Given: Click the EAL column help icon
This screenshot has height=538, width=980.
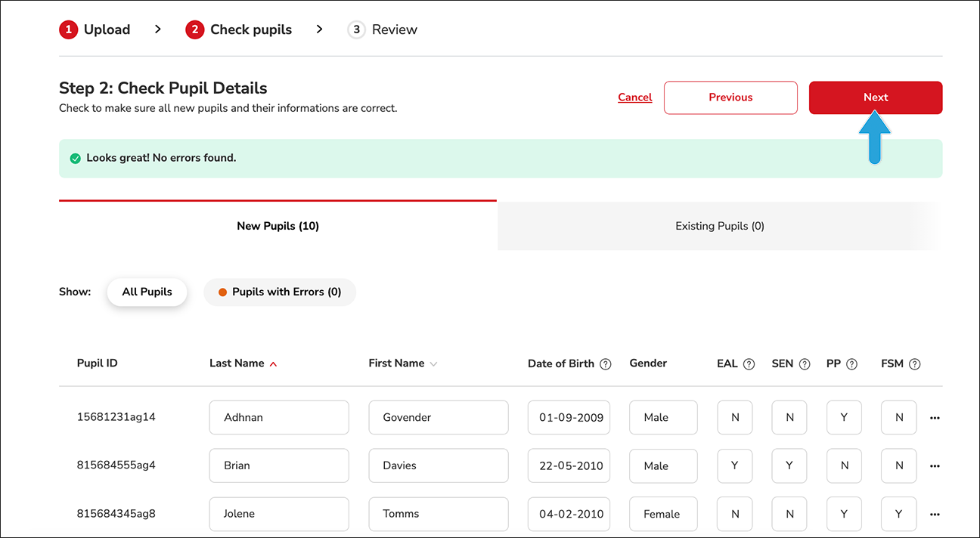Looking at the screenshot, I should [x=748, y=363].
